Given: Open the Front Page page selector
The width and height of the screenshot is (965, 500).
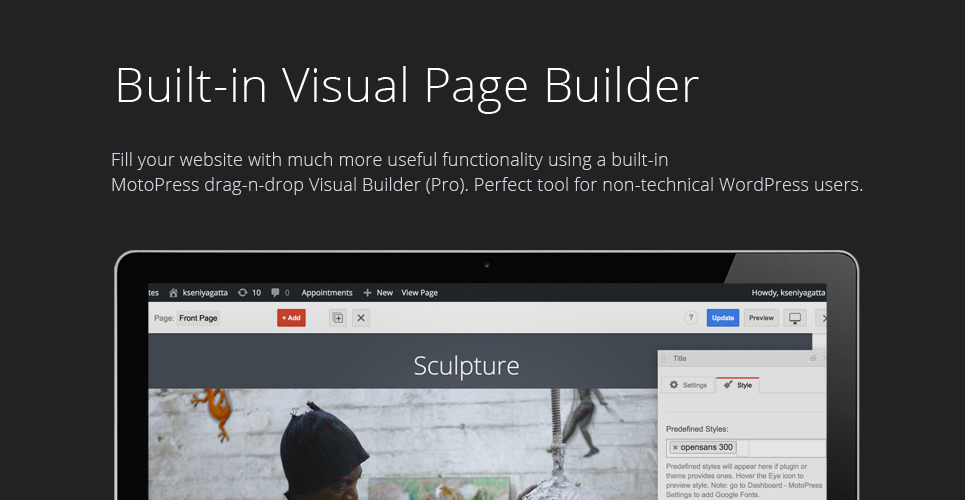Looking at the screenshot, I should pos(198,318).
